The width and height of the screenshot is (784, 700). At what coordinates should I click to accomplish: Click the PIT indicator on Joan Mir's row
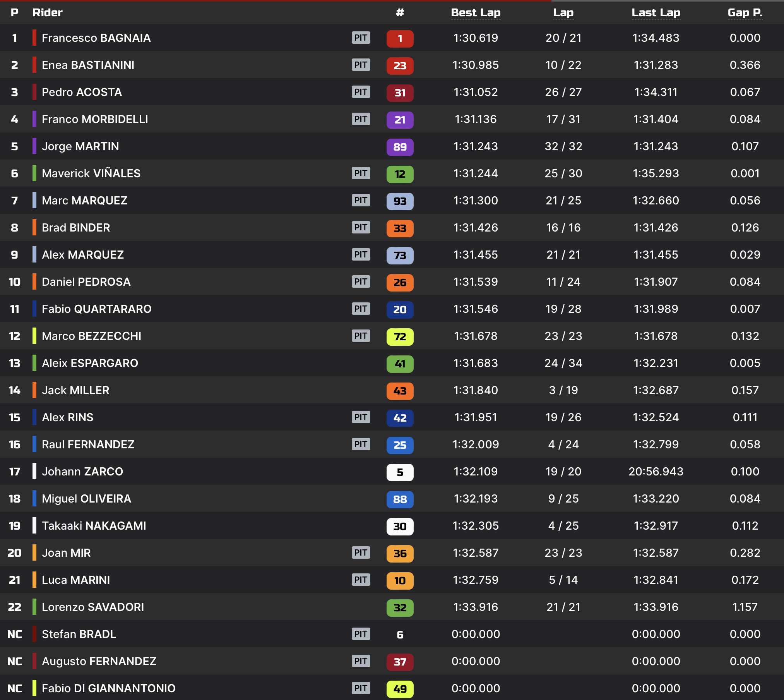361,552
